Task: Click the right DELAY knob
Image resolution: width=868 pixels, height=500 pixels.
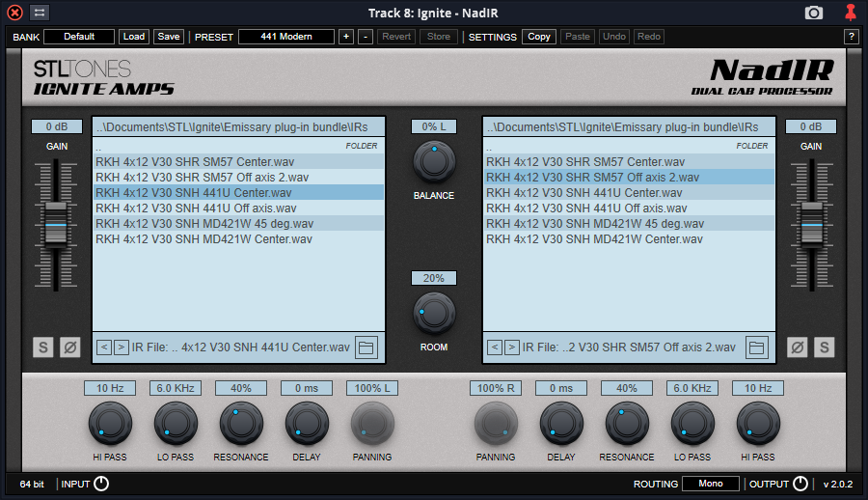Action: point(561,424)
